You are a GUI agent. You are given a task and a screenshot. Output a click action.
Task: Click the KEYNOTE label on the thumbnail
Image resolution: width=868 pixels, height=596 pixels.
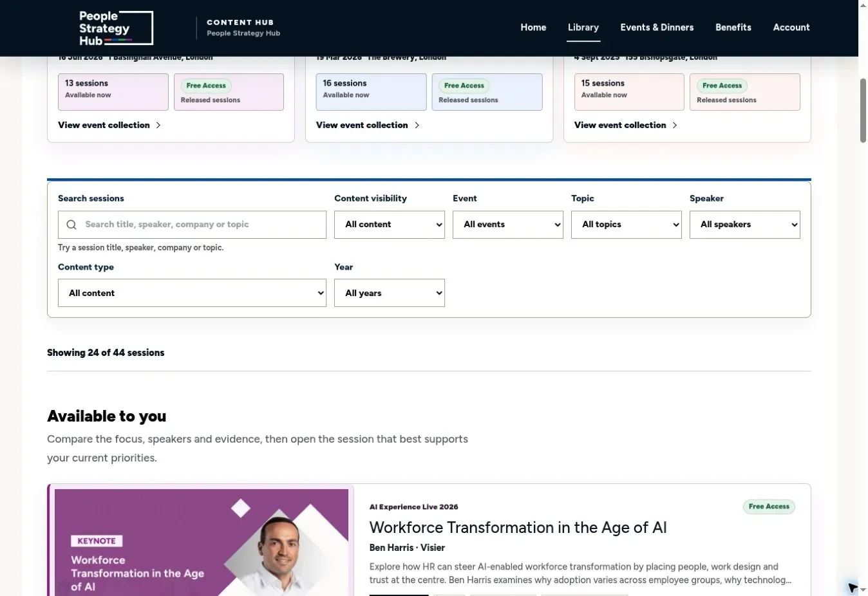pos(97,541)
